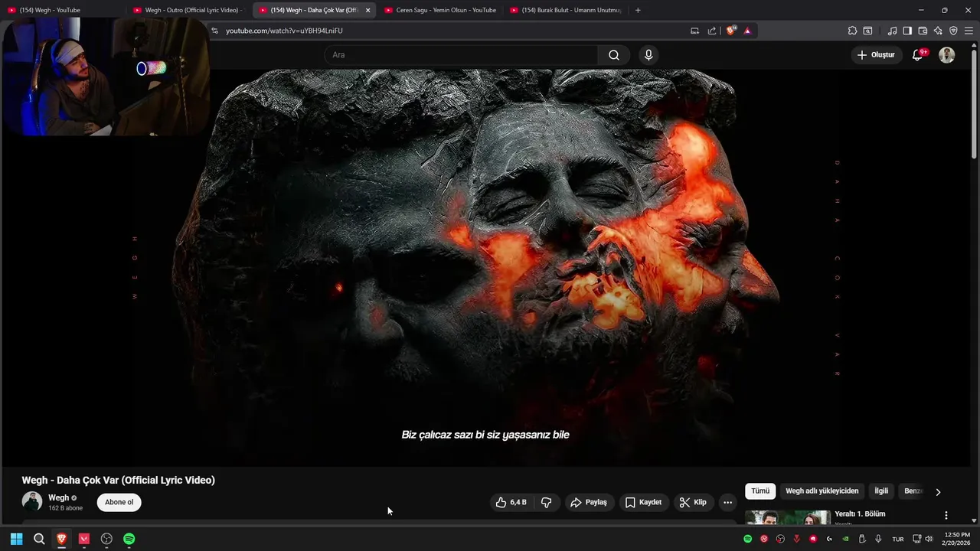This screenshot has width=980, height=551.
Task: Switch to Burak Bulut - Umarım Unutmuş tab
Action: tap(567, 10)
